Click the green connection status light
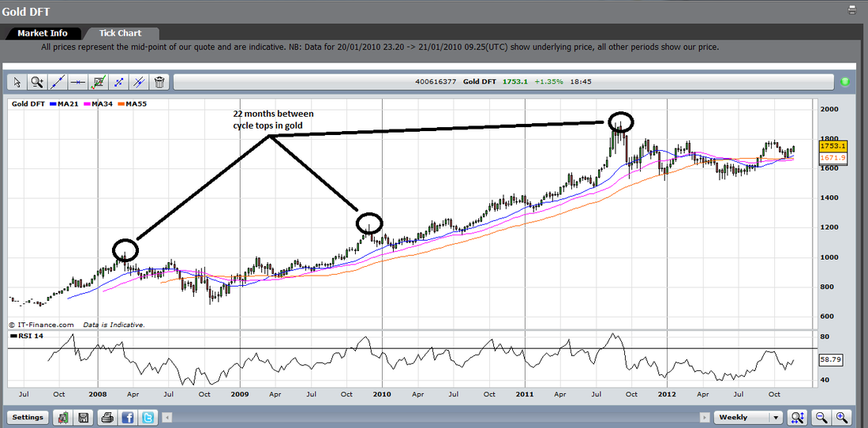Image resolution: width=868 pixels, height=428 pixels. click(845, 82)
